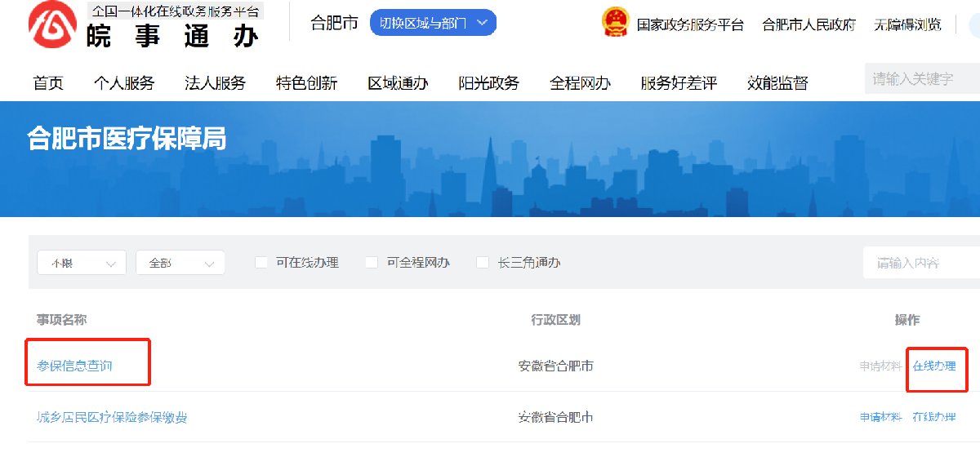The width and height of the screenshot is (980, 457).
Task: Enable the 可全程网办 checkbox
Action: tap(372, 263)
